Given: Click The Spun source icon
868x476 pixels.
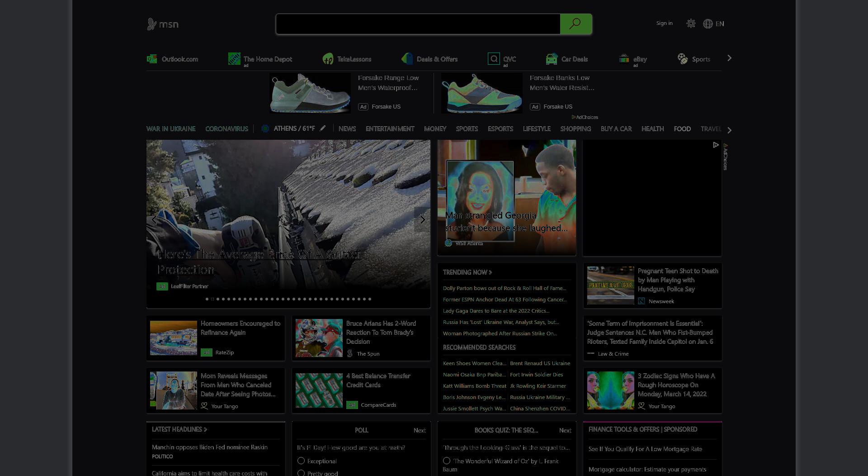Looking at the screenshot, I should pyautogui.click(x=350, y=354).
